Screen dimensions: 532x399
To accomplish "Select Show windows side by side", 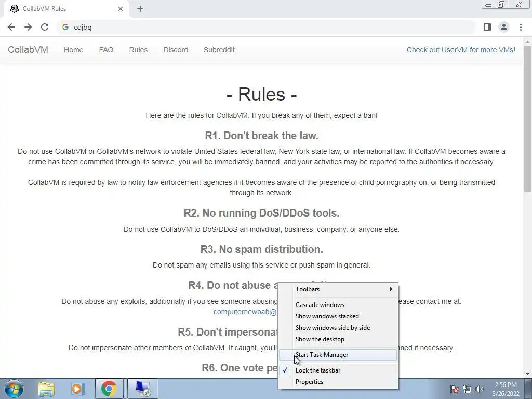I will (x=338, y=328).
